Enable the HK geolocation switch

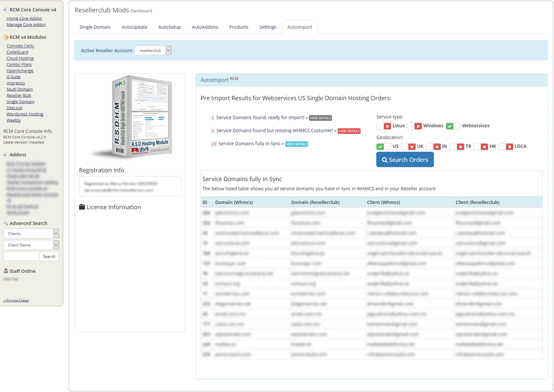(481, 147)
